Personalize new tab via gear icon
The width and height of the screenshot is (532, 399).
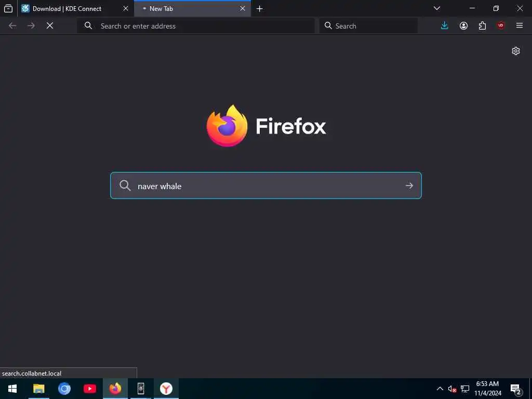tap(516, 51)
